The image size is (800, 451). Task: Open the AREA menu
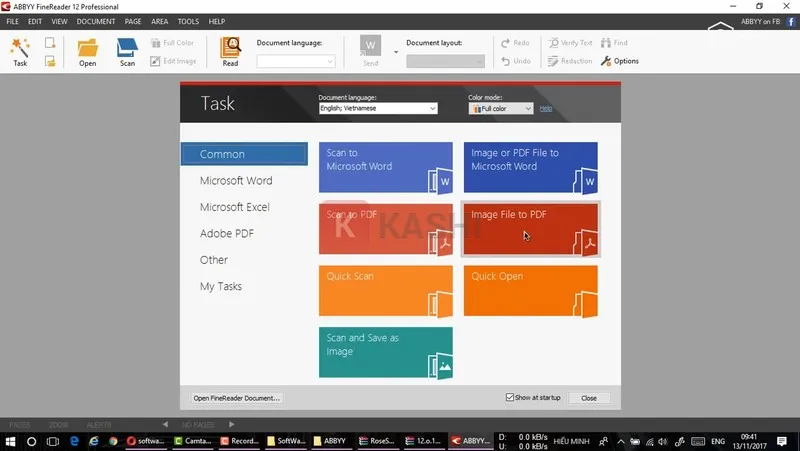pos(159,21)
